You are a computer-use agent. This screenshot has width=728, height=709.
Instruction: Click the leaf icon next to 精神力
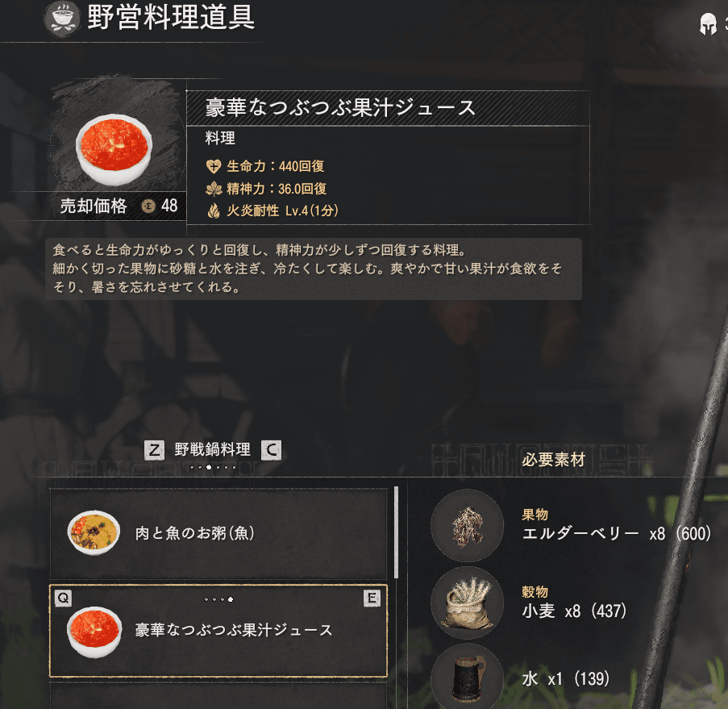214,189
